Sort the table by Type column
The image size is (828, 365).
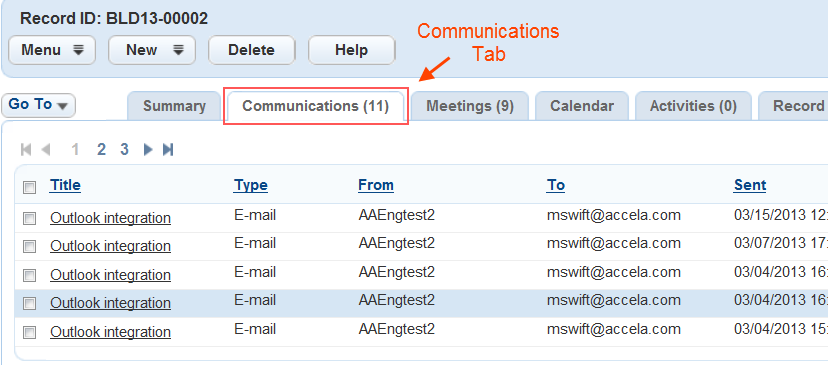251,185
